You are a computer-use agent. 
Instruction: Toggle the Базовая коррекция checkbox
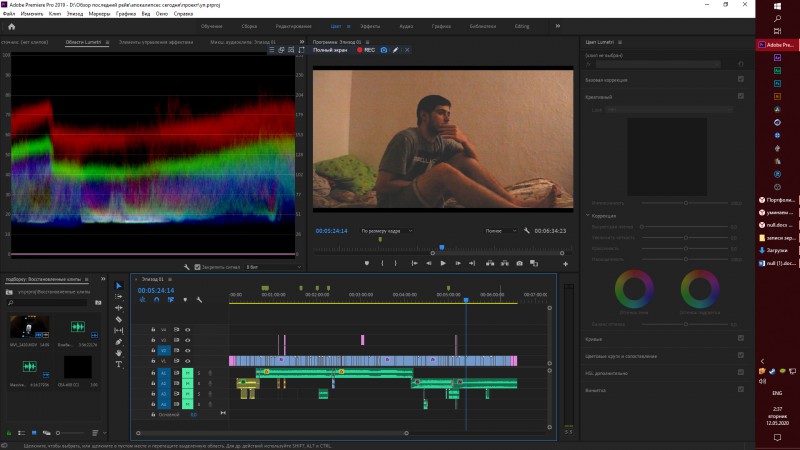(x=740, y=79)
